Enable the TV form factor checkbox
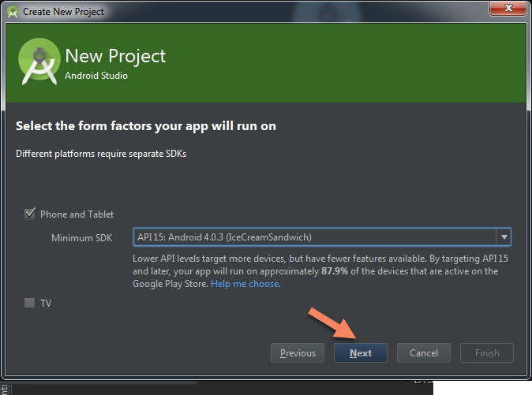Viewport: 532px width, 395px height. (30, 303)
